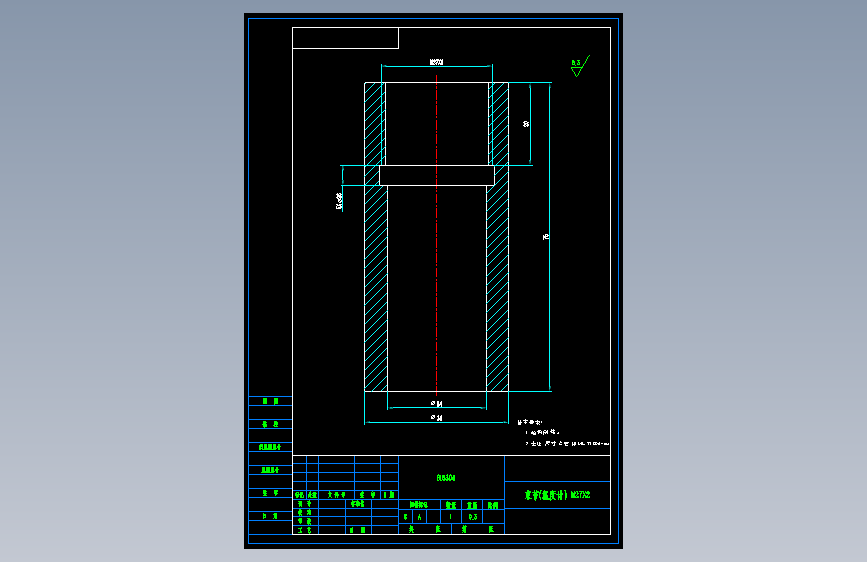
Task: Select the green material text ending in 304
Action: [x=446, y=477]
